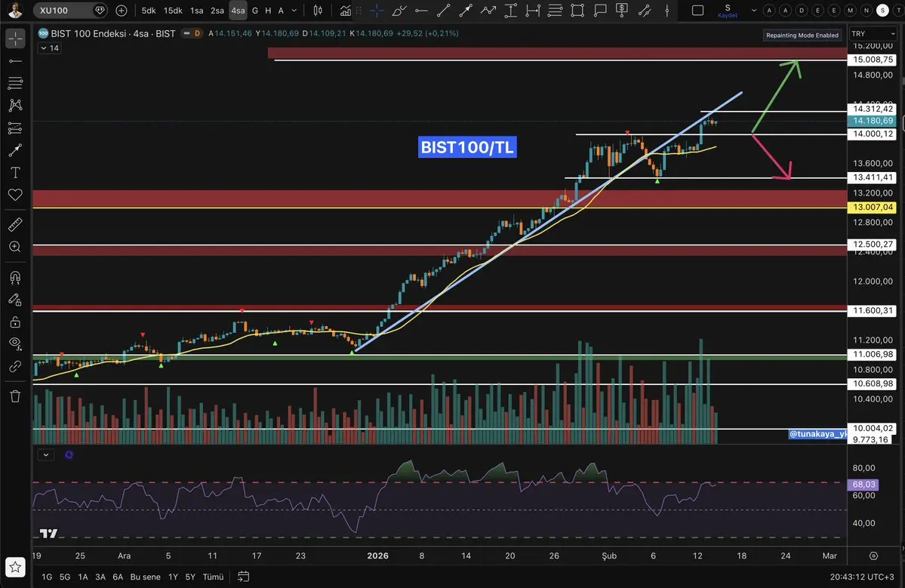Toggle the D badge in symbol legend
This screenshot has width=905, height=588.
197,33
